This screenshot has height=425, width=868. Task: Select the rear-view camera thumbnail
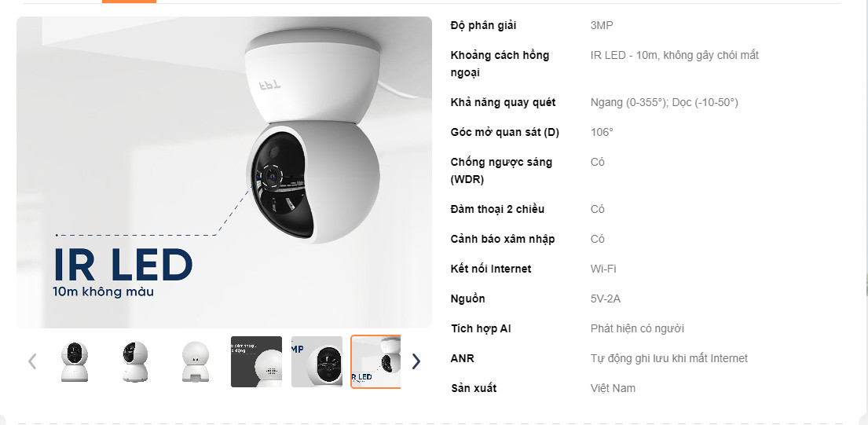pyautogui.click(x=196, y=361)
